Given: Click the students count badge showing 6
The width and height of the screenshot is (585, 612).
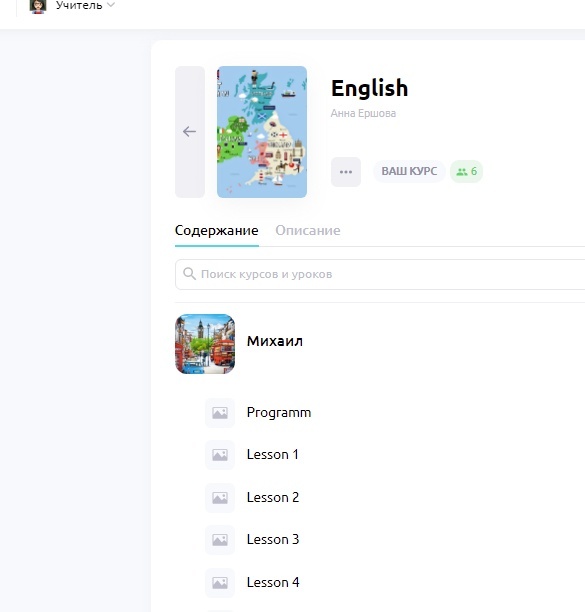Looking at the screenshot, I should pyautogui.click(x=466, y=171).
